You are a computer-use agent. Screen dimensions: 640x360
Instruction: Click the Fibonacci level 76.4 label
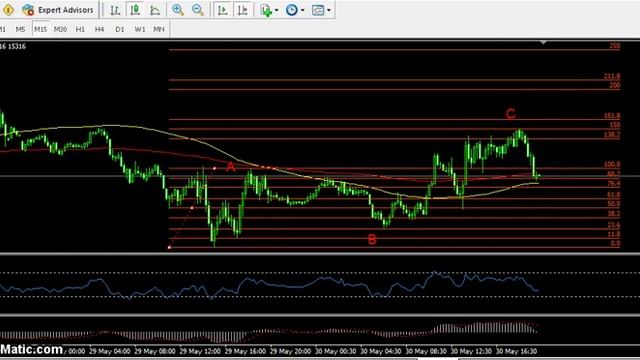tap(614, 184)
